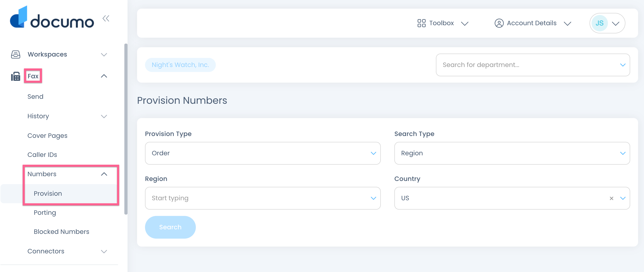Click the Toolbox grid icon
Viewport: 644px width, 272px height.
pyautogui.click(x=421, y=23)
